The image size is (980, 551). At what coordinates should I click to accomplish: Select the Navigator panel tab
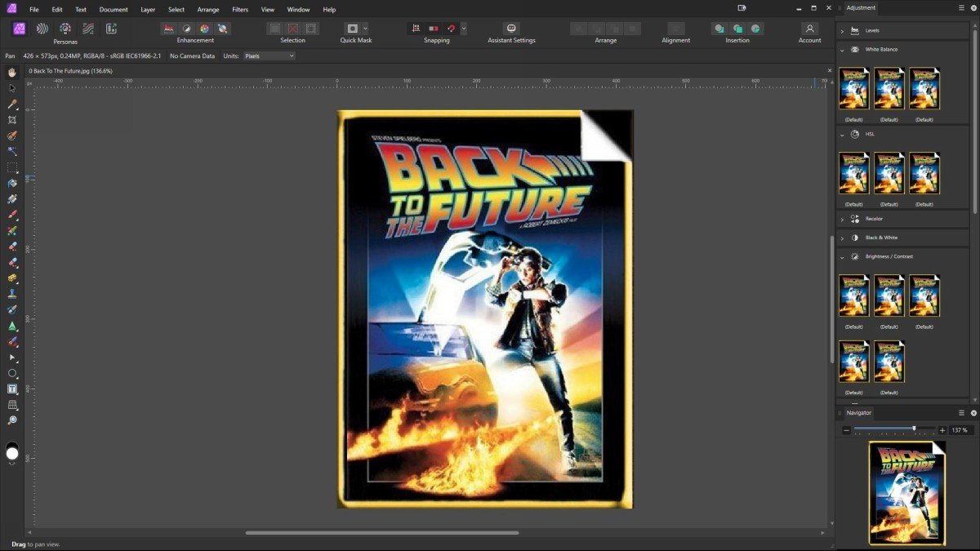[859, 413]
